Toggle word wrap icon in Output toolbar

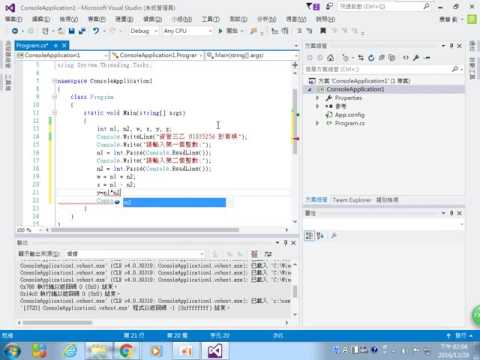pyautogui.click(x=268, y=254)
